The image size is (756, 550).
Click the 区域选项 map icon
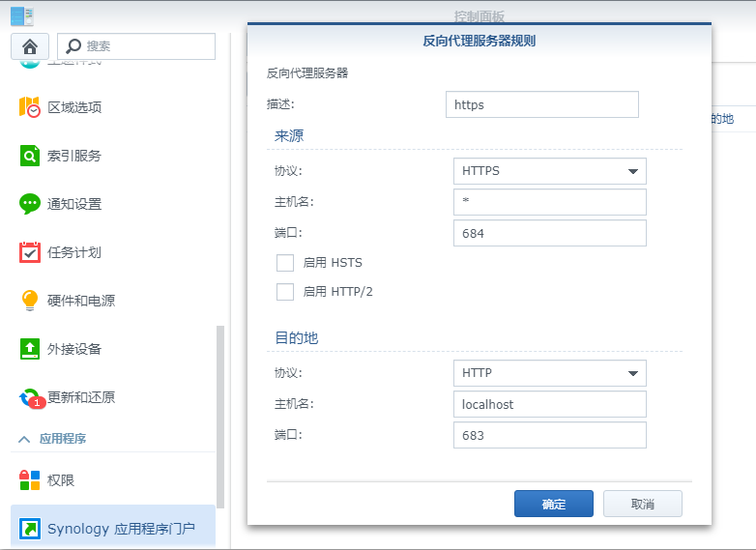pyautogui.click(x=29, y=107)
